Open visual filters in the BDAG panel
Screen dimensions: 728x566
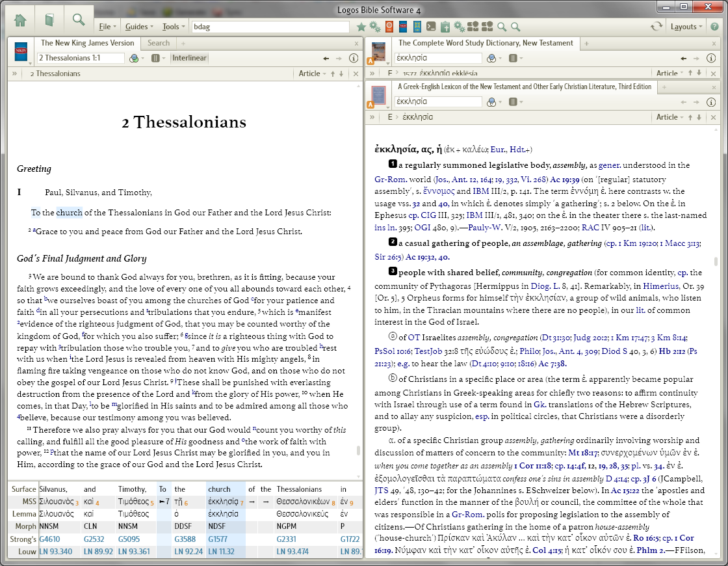tap(491, 101)
